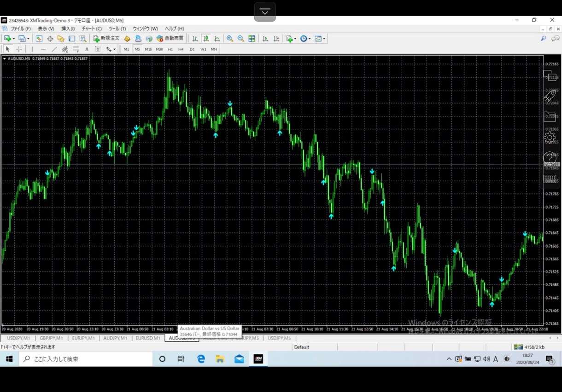This screenshot has width=562, height=392.
Task: Open the Strategy Tester magnifier icon
Action: pos(83,39)
